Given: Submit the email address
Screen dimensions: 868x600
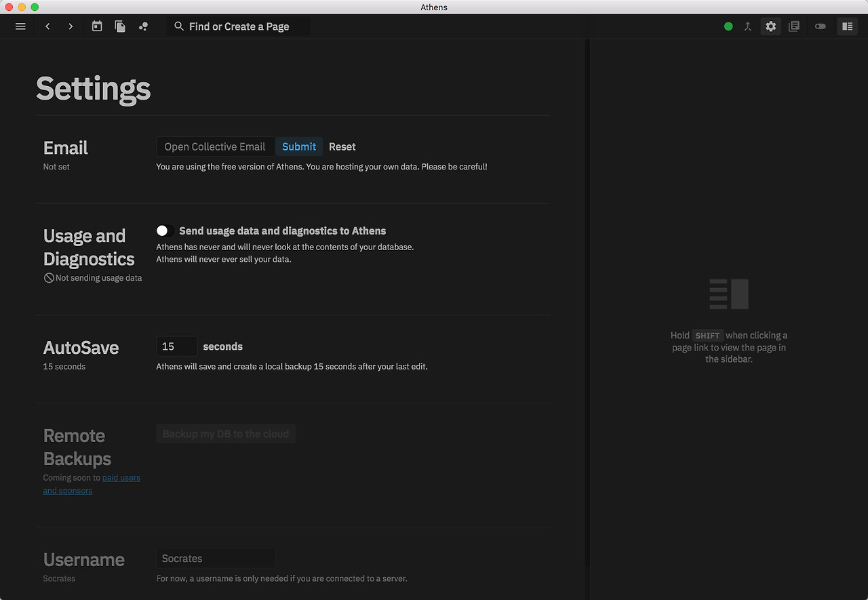Looking at the screenshot, I should point(299,146).
